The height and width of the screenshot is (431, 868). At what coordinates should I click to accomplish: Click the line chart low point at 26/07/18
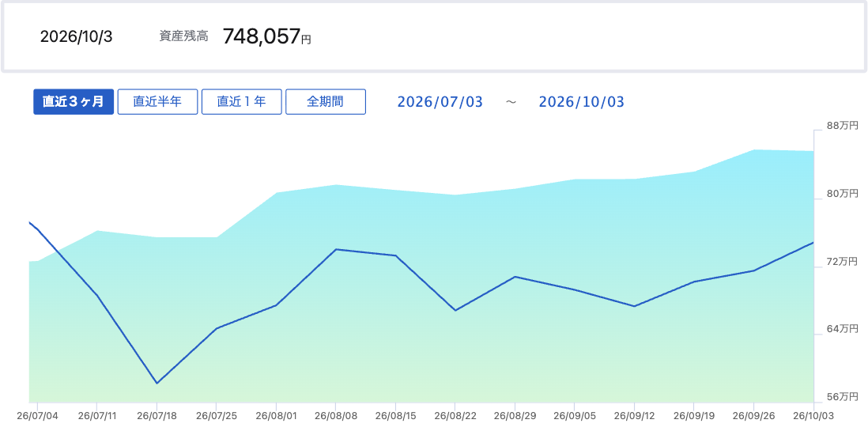click(x=157, y=384)
